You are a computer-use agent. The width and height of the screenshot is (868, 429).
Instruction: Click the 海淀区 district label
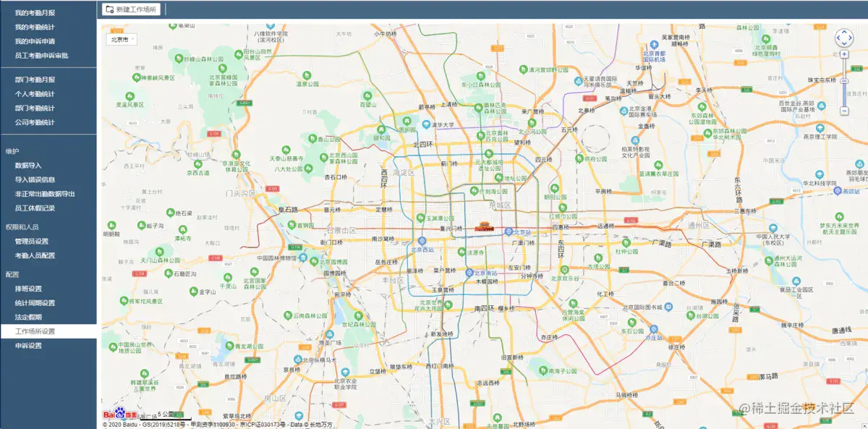403,173
